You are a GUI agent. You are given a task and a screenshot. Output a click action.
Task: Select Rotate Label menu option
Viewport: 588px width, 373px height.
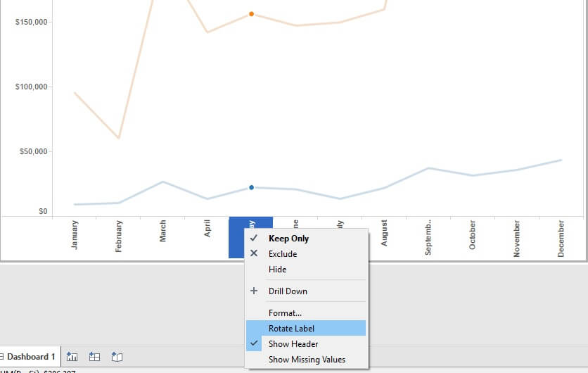pyautogui.click(x=306, y=328)
